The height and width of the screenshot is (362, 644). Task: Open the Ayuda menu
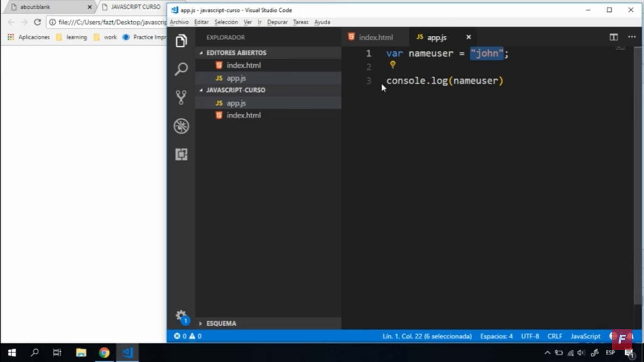tap(322, 22)
